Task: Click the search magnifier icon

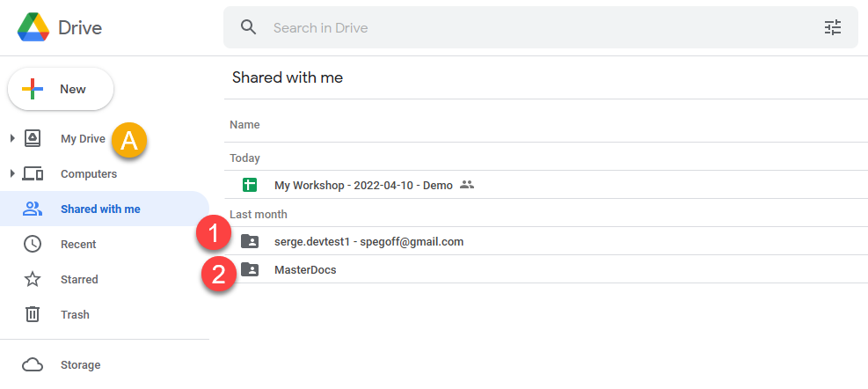Action: coord(249,27)
